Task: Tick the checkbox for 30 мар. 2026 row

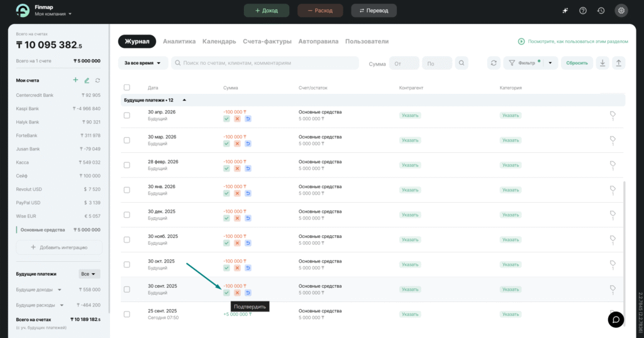Action: [x=127, y=140]
